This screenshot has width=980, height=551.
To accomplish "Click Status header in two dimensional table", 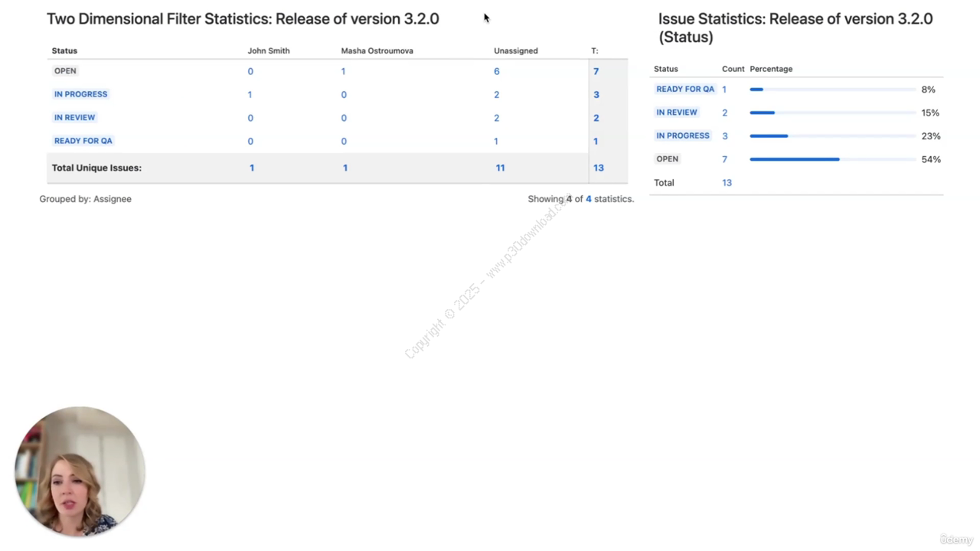I will pos(64,51).
